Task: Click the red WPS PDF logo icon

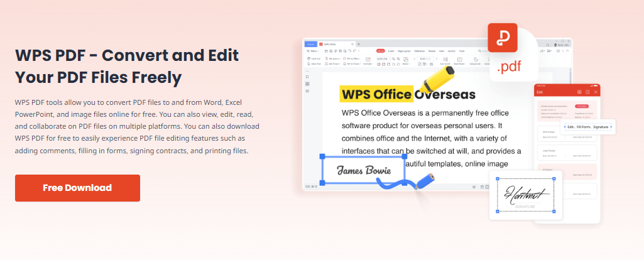Action: point(502,38)
